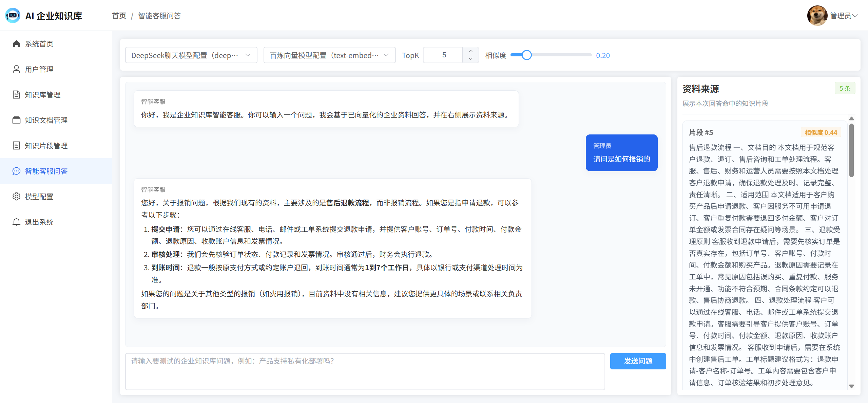This screenshot has width=868, height=403.
Task: Click the user icon beside 用户管理
Action: [x=16, y=69]
